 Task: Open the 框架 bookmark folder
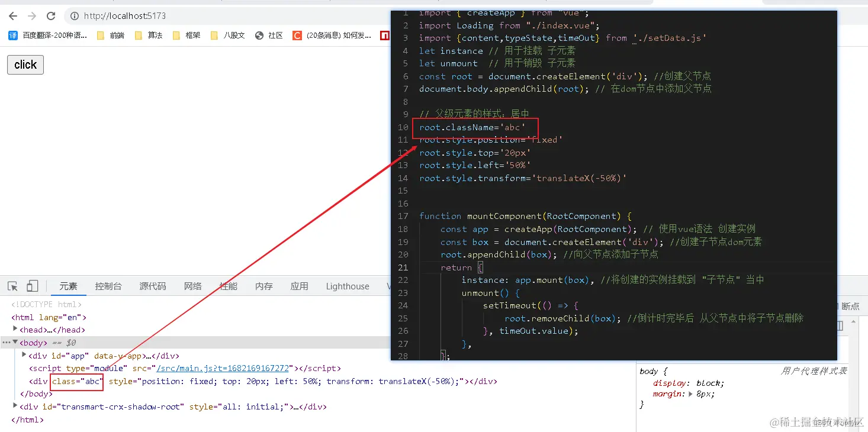point(187,36)
